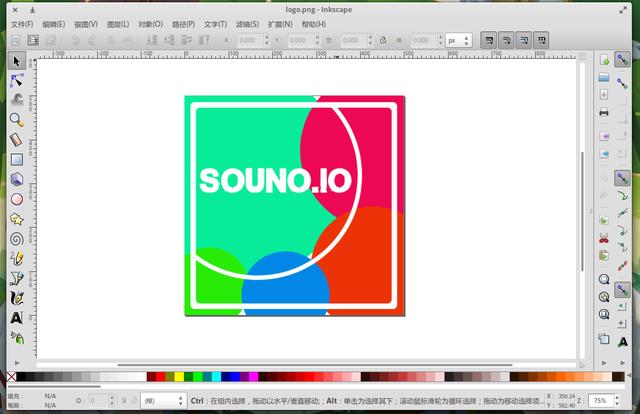Expand the snap bar overflow arrow
The height and width of the screenshot is (414, 640).
(622, 363)
